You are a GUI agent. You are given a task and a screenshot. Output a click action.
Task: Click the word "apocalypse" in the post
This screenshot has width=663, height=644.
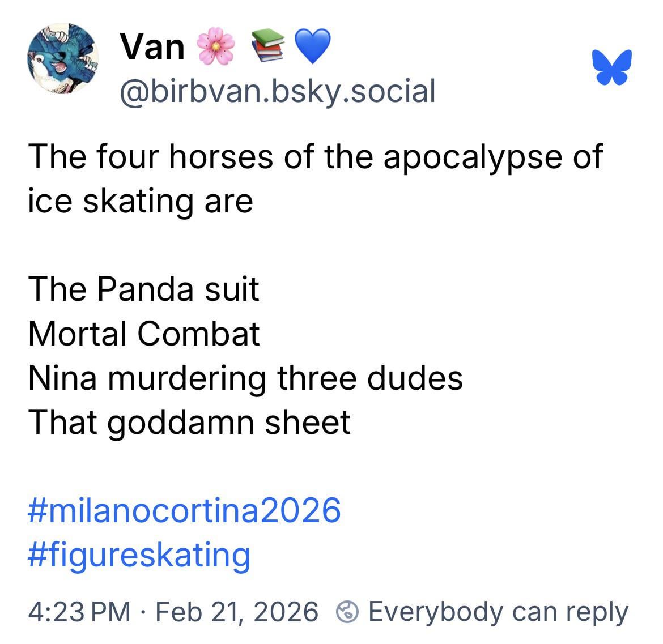(473, 156)
